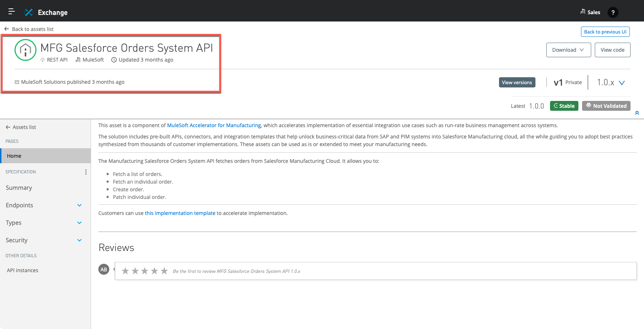Click 'Fetch a list of orders.' bullet
The image size is (644, 329).
click(x=138, y=174)
